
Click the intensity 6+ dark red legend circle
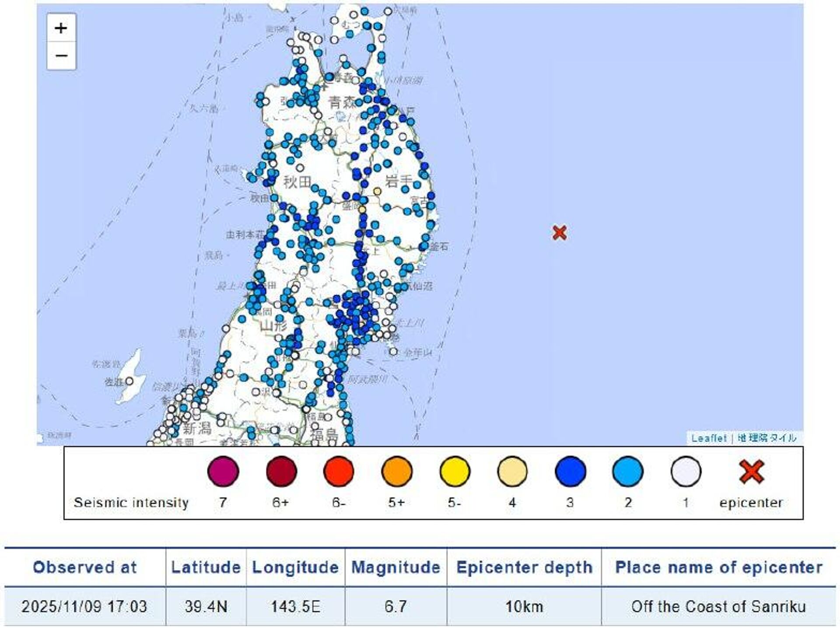(281, 471)
